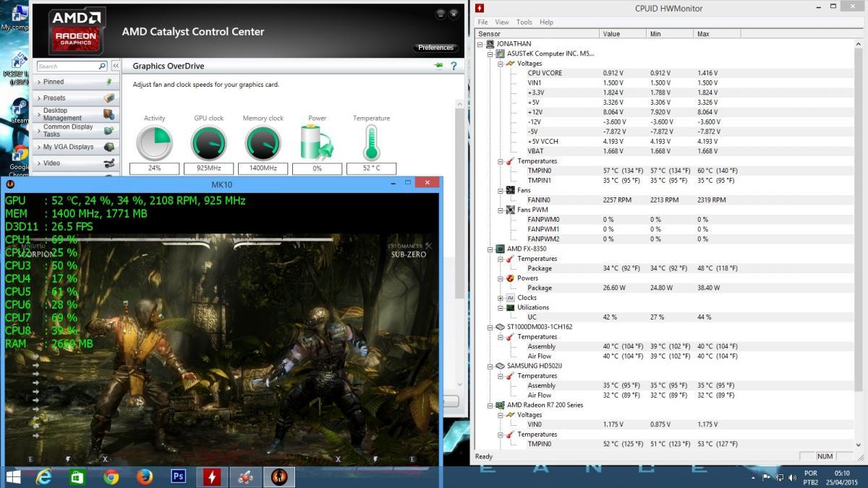
Task: Click the Max column header
Action: 717,34
